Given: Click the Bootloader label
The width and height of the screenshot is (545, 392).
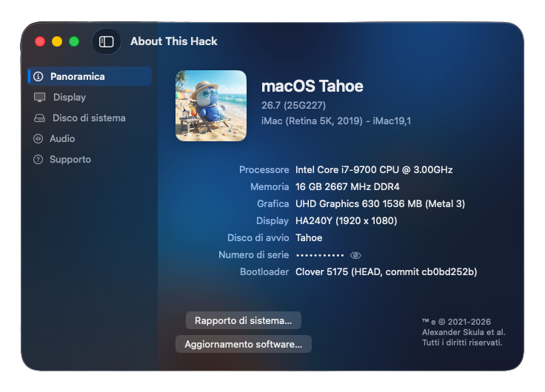Looking at the screenshot, I should click(264, 272).
